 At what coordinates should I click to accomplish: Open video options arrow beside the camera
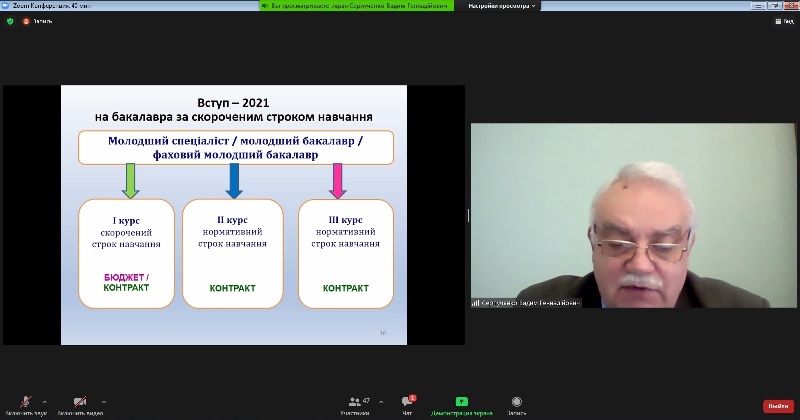pyautogui.click(x=104, y=402)
